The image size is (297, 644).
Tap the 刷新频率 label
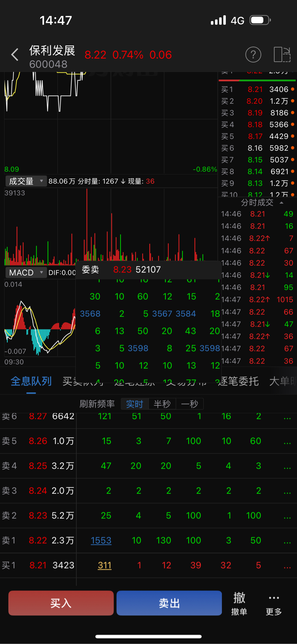point(97,404)
